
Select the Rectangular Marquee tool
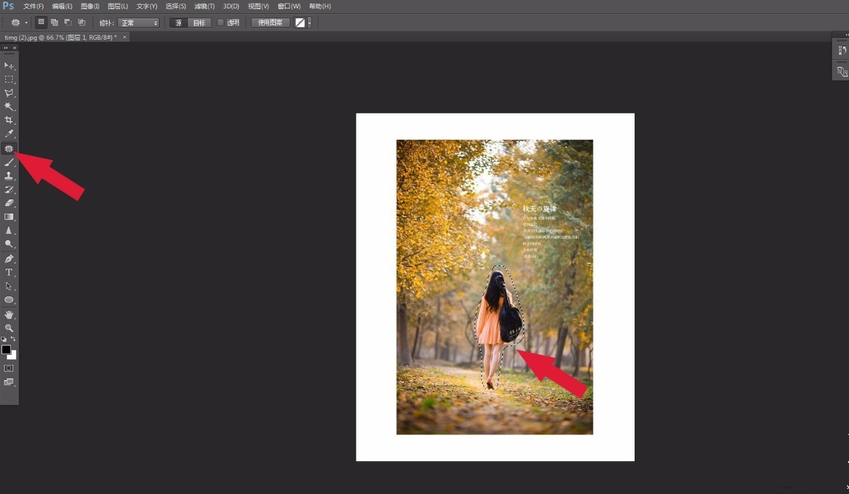(9, 79)
